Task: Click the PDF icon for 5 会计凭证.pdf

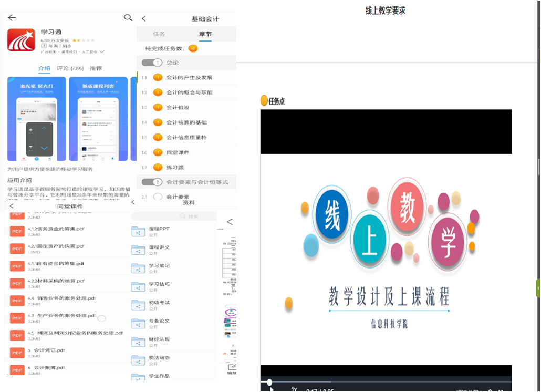Action: [x=17, y=353]
